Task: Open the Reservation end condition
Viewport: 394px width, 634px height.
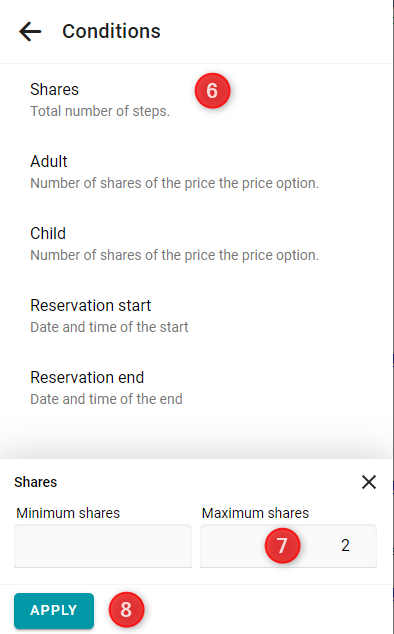Action: point(197,388)
